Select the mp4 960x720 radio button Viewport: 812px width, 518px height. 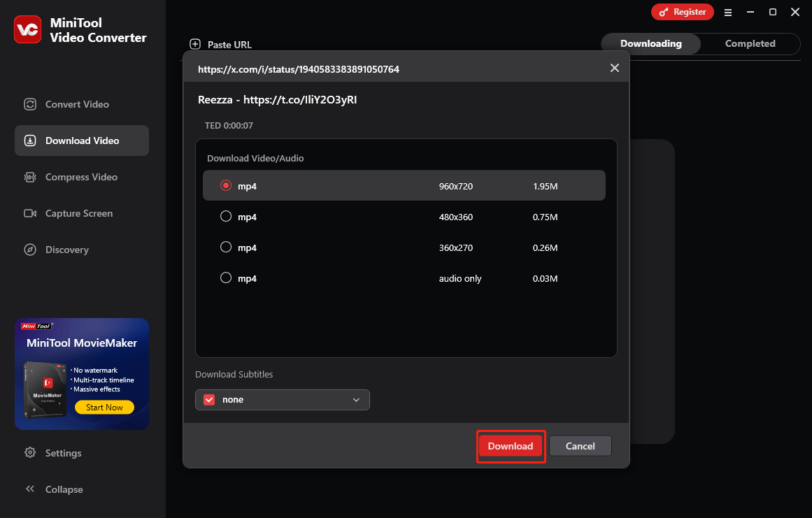(226, 185)
